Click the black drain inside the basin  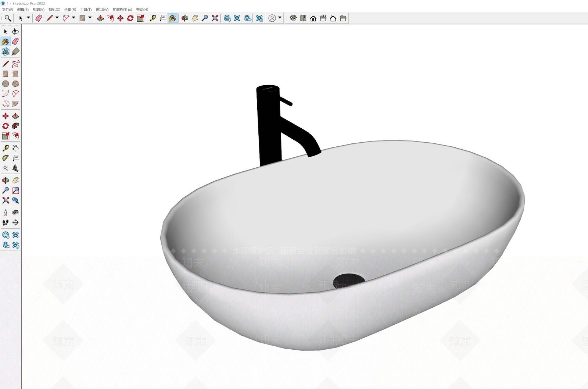point(349,281)
